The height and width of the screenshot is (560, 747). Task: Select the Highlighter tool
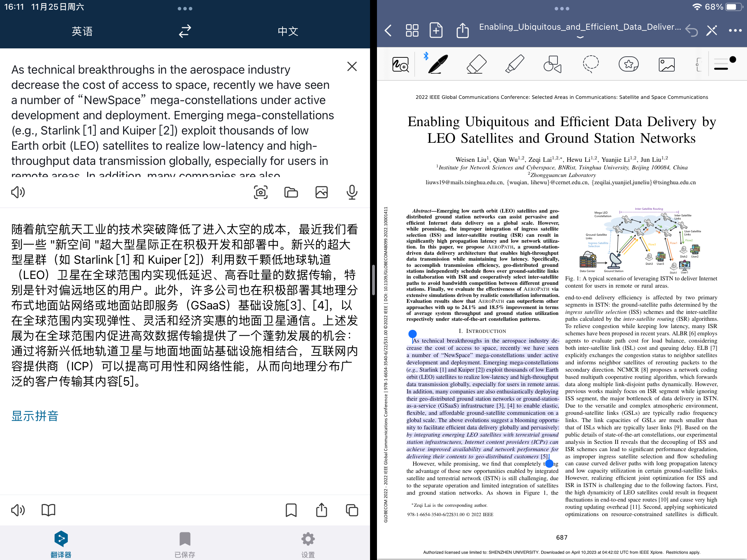click(515, 64)
